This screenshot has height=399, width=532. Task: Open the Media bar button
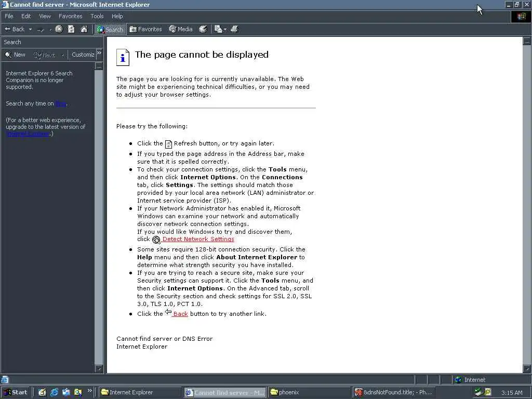pos(180,29)
